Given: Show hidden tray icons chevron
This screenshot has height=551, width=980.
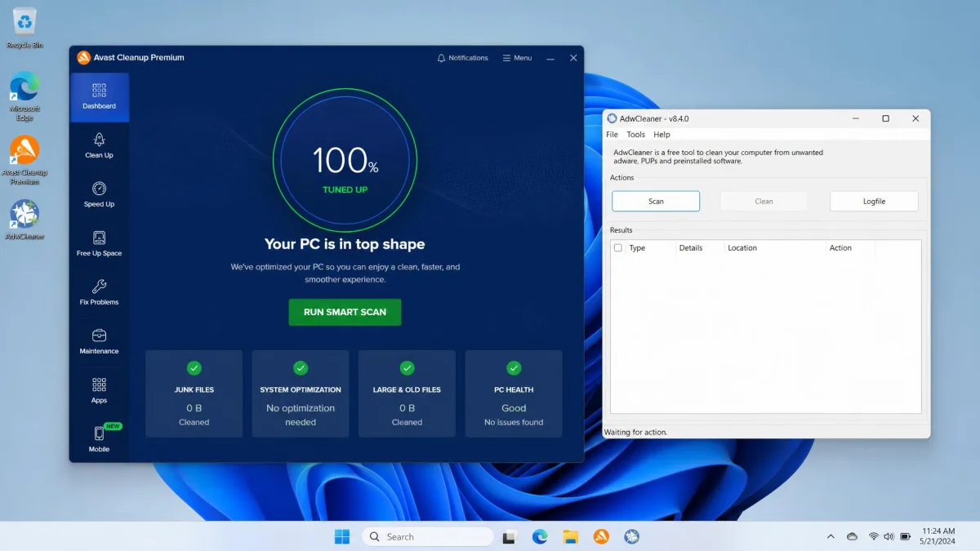Looking at the screenshot, I should pos(831,536).
